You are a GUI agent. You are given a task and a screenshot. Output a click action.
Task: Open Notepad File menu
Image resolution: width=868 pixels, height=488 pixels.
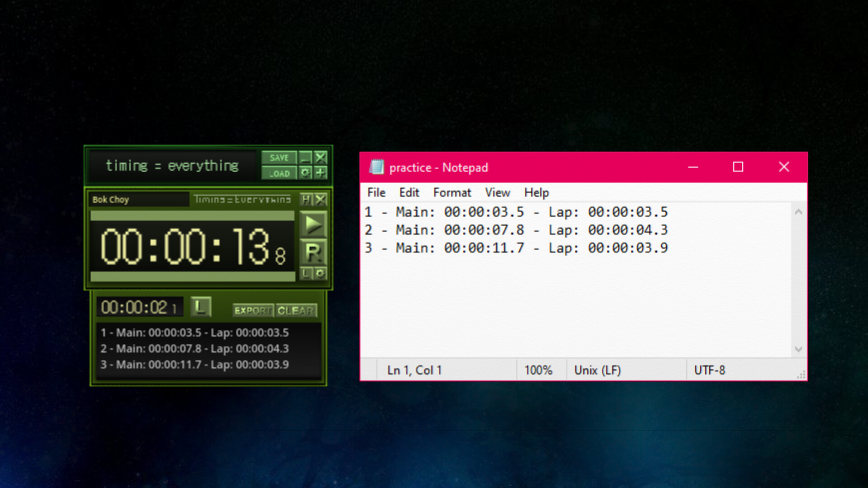tap(376, 192)
